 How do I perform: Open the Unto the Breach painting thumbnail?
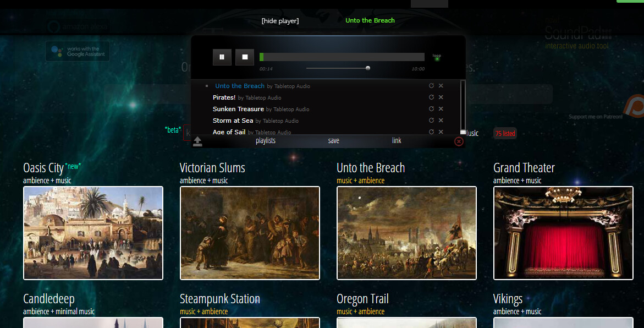coord(406,233)
